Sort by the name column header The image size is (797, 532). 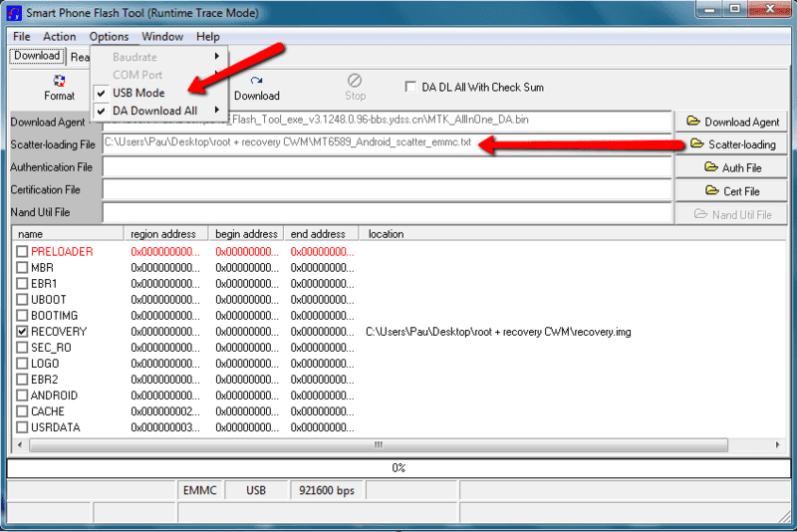point(68,234)
